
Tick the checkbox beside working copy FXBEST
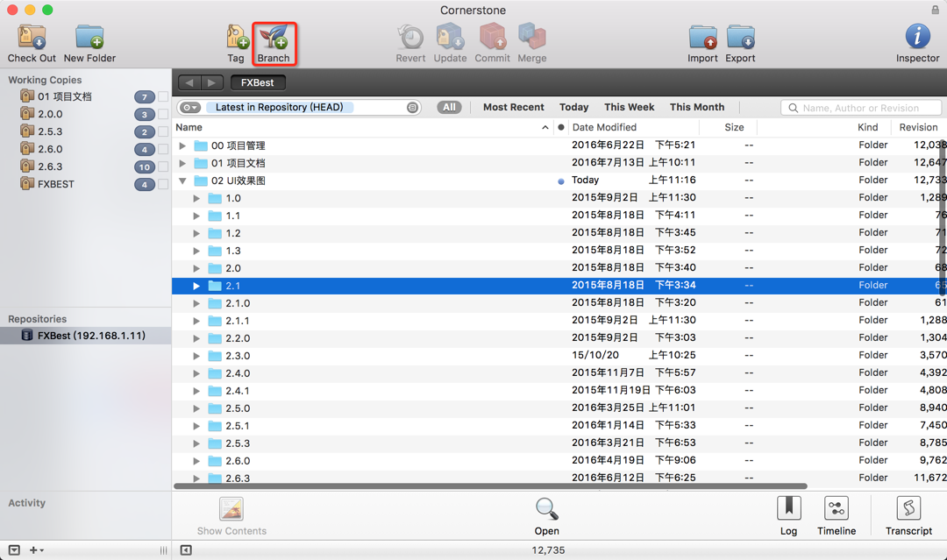(x=163, y=185)
